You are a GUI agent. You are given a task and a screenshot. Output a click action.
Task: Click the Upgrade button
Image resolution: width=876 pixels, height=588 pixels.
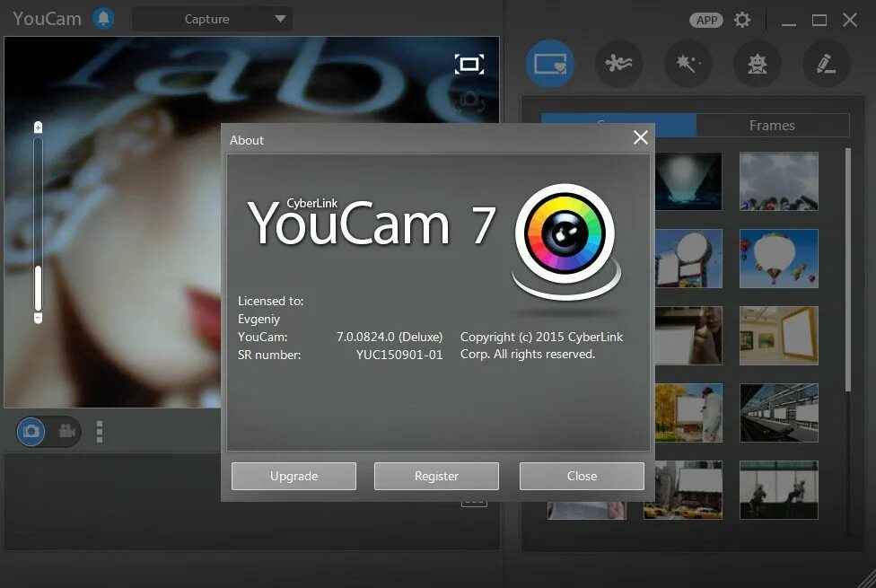coord(293,476)
